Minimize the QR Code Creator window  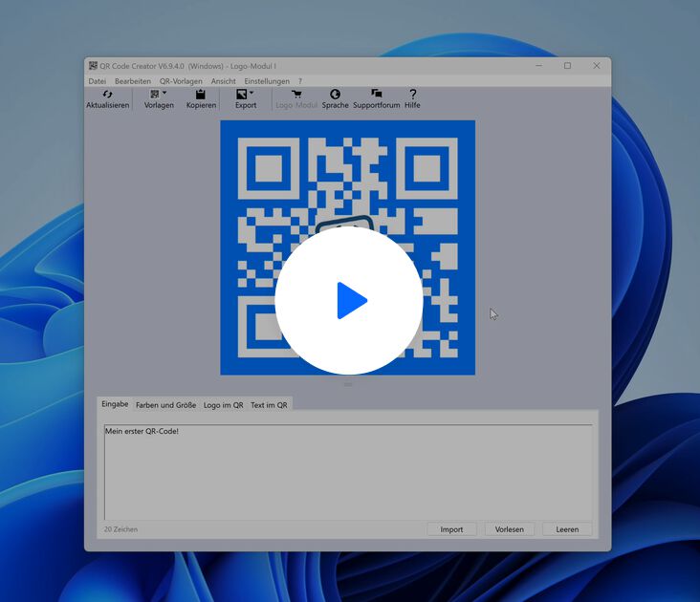click(x=538, y=66)
